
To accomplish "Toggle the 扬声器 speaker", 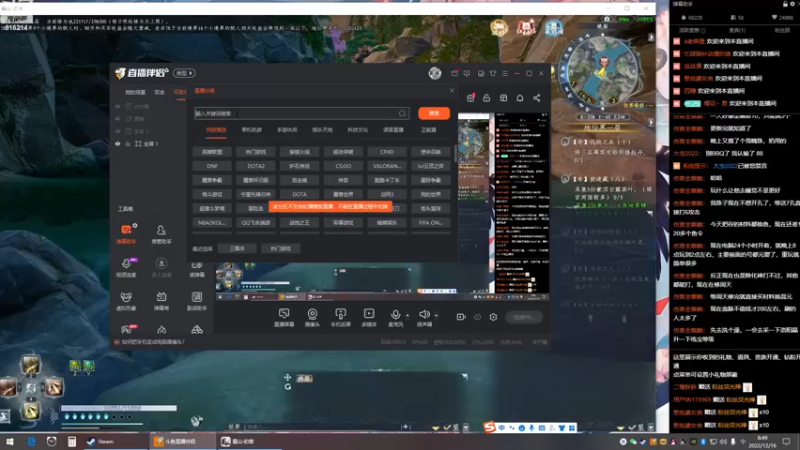I will [424, 317].
